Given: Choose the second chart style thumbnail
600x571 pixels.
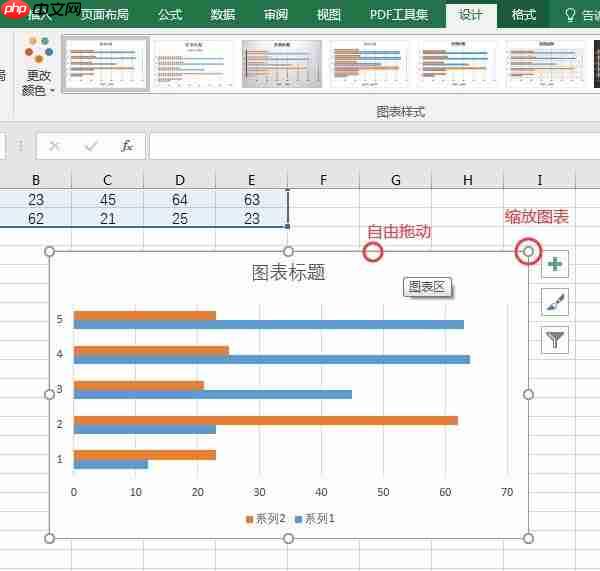Looking at the screenshot, I should pyautogui.click(x=194, y=64).
